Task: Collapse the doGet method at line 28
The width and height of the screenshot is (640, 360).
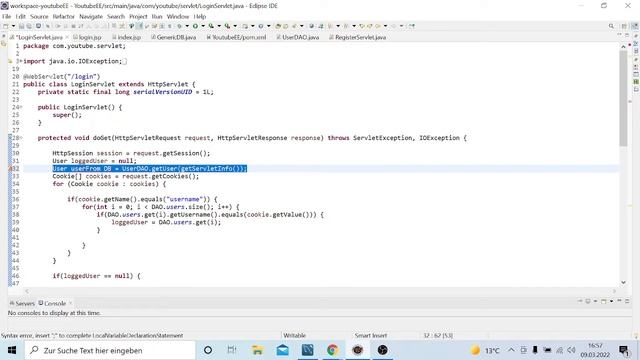Action: pyautogui.click(x=21, y=138)
